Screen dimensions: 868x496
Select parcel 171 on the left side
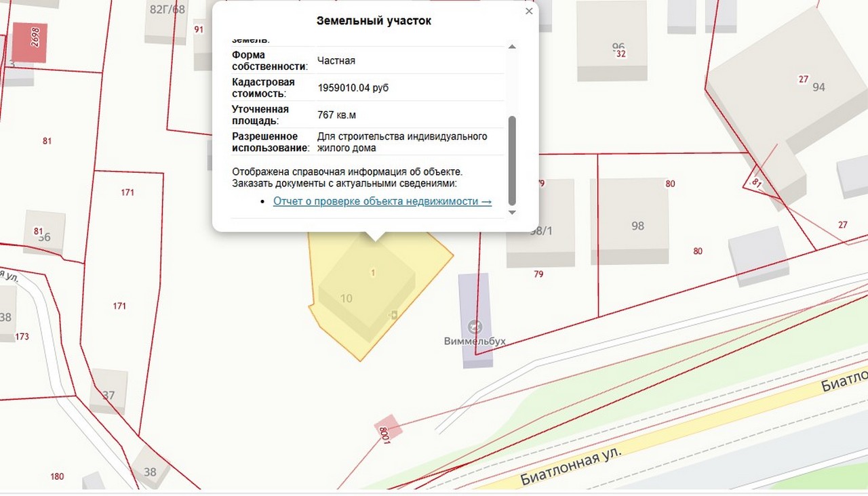point(126,192)
